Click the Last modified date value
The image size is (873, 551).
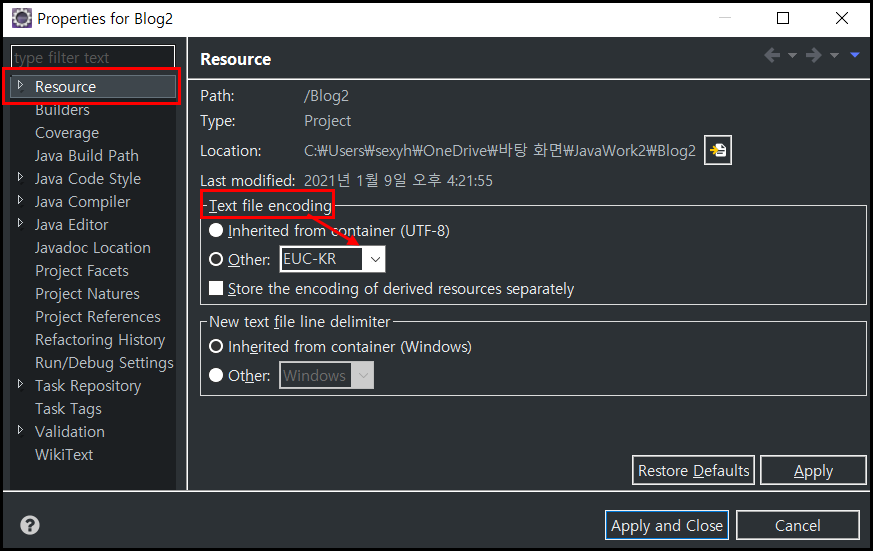[398, 180]
